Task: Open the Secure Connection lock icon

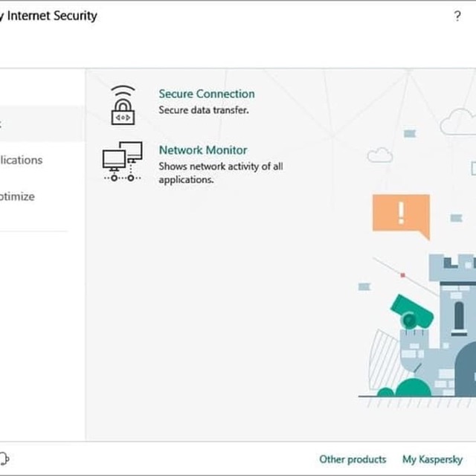Action: pyautogui.click(x=123, y=105)
